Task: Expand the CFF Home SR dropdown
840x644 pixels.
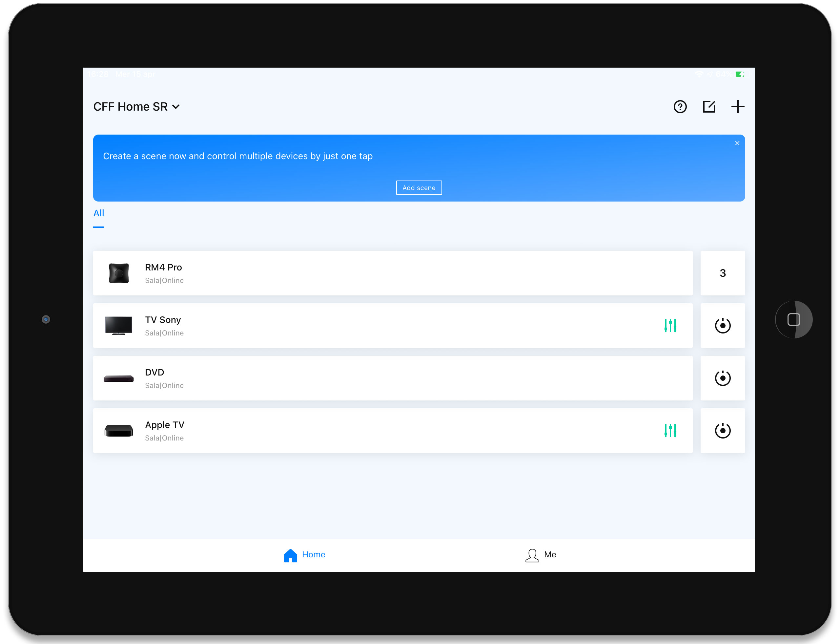Action: (136, 107)
